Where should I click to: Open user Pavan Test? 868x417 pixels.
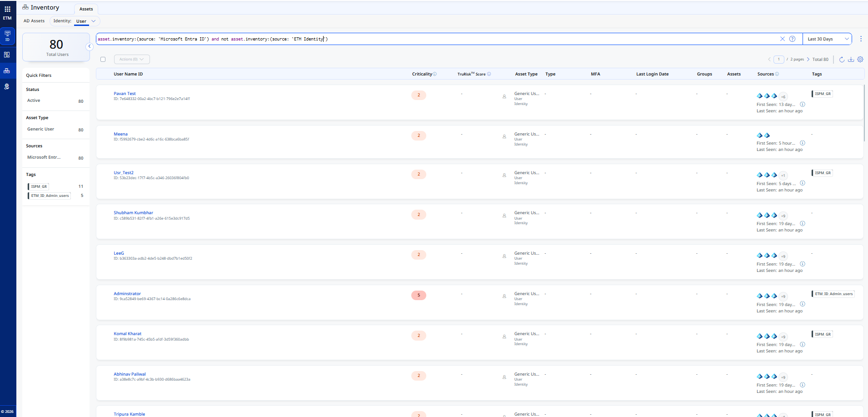(x=125, y=94)
